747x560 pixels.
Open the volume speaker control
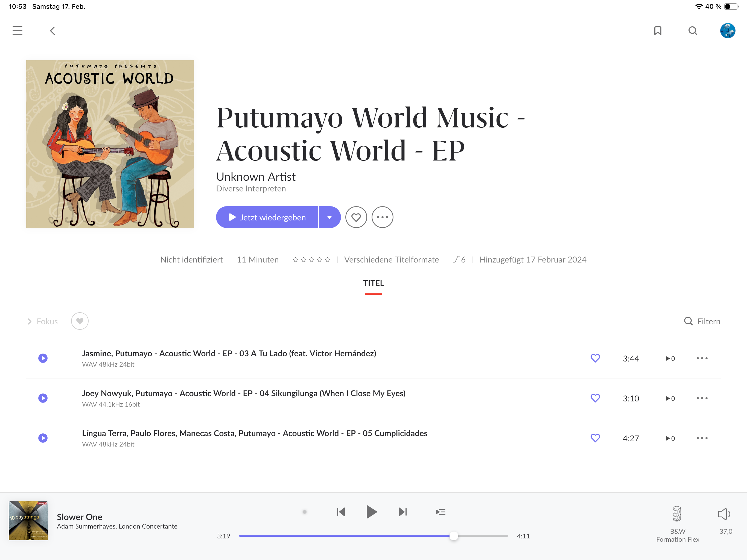[724, 514]
